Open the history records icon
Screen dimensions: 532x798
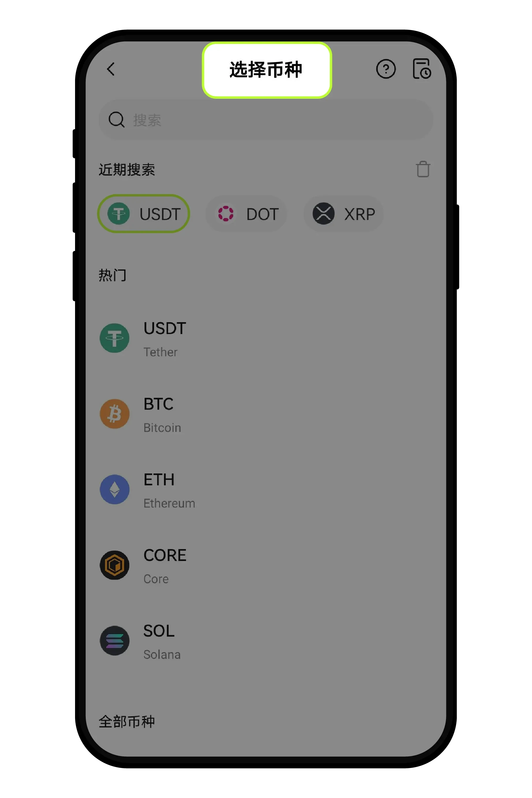tap(422, 69)
